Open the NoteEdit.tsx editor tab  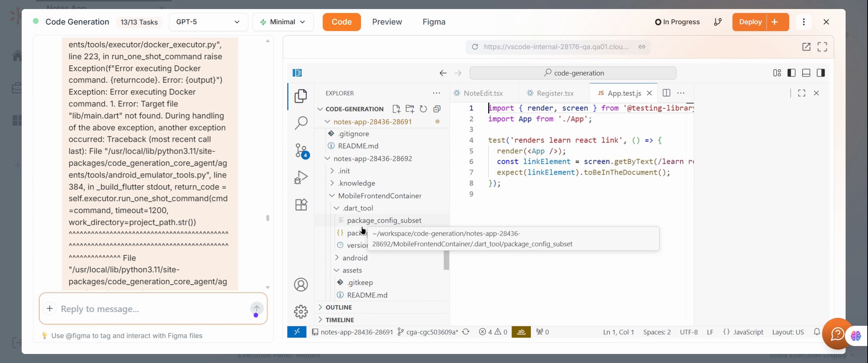click(484, 93)
